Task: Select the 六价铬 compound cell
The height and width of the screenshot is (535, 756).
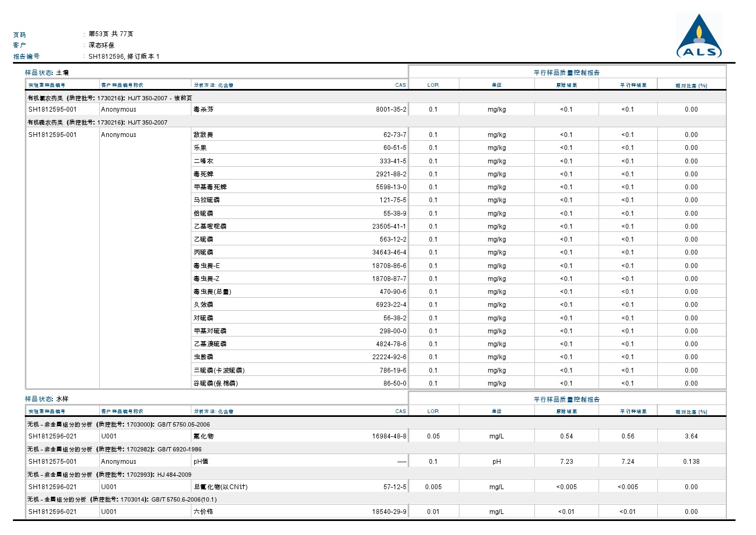Action: pyautogui.click(x=203, y=512)
